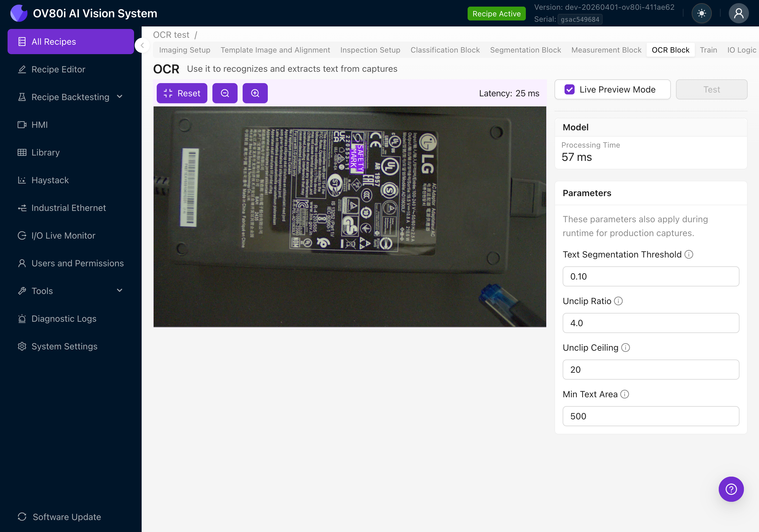
Task: Open the Industrial Ethernet panel
Action: (x=68, y=208)
